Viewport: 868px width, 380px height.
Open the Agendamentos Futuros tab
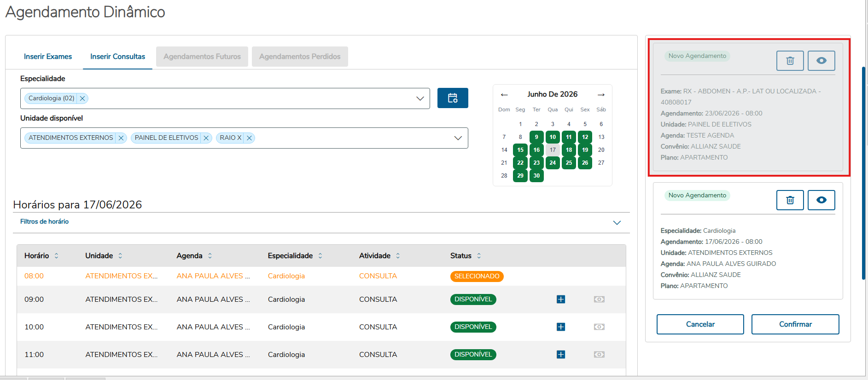tap(202, 57)
